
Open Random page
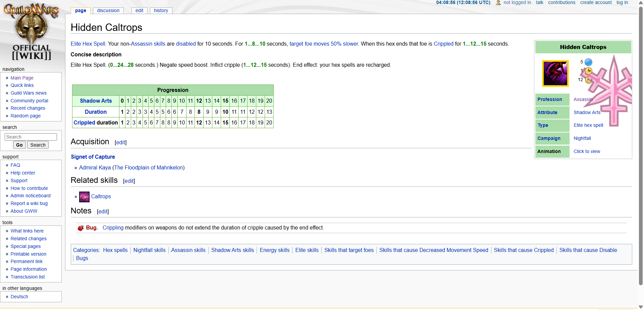tap(25, 116)
